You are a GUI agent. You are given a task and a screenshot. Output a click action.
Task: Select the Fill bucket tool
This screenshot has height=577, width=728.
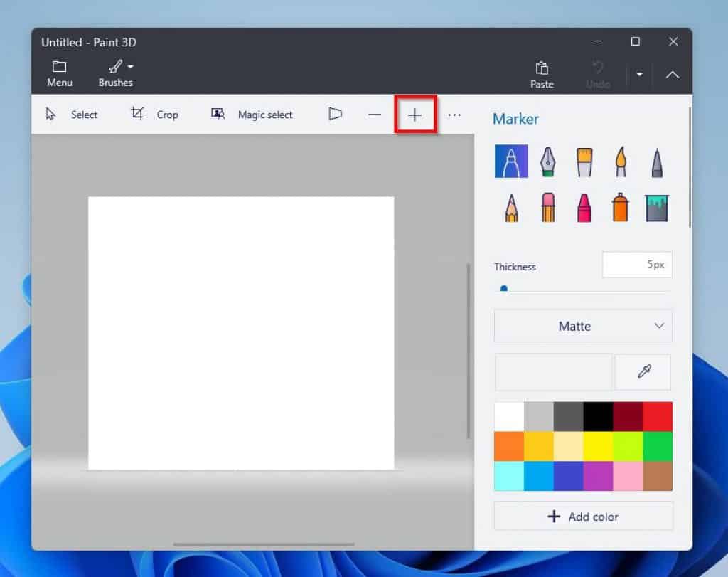point(657,208)
